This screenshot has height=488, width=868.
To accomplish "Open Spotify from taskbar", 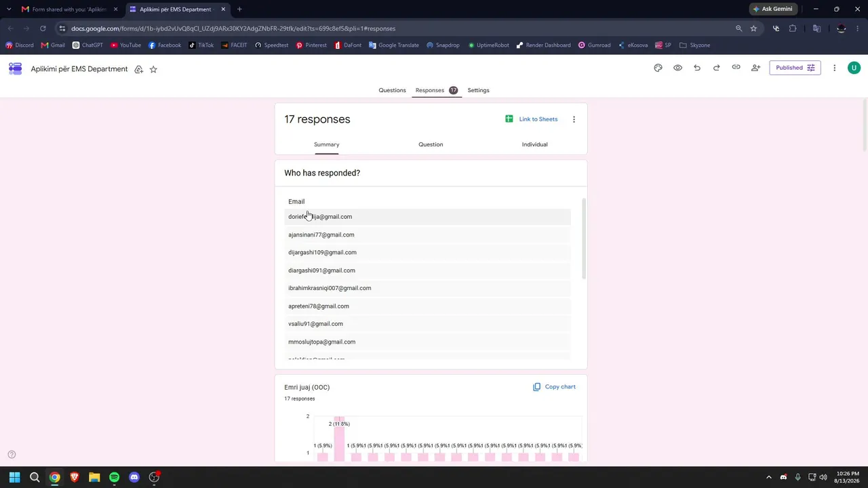I will coord(114,477).
